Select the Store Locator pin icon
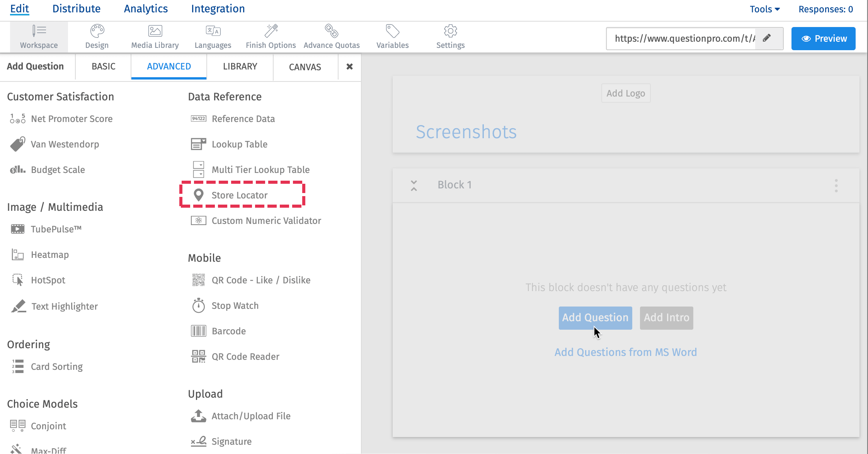This screenshot has width=868, height=454. (199, 195)
